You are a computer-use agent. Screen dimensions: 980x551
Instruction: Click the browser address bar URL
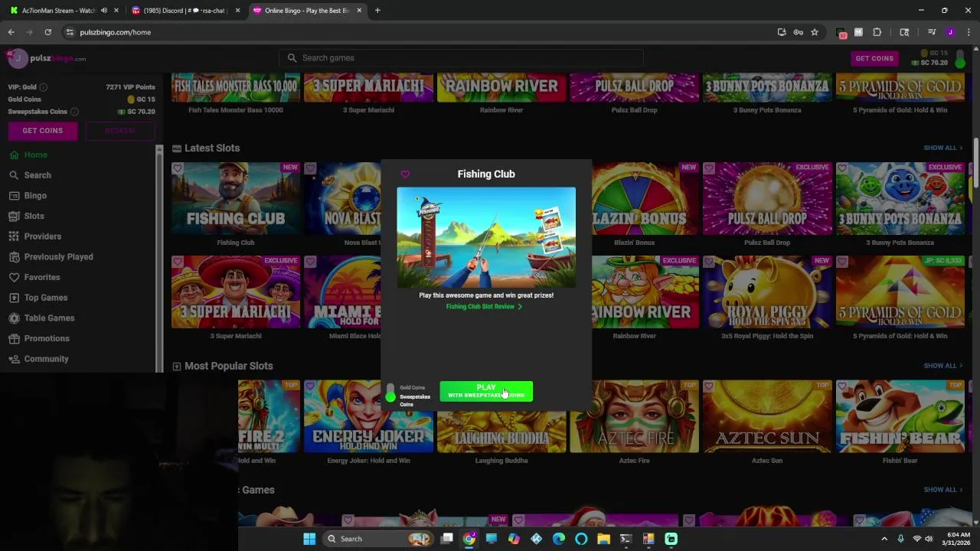click(116, 32)
